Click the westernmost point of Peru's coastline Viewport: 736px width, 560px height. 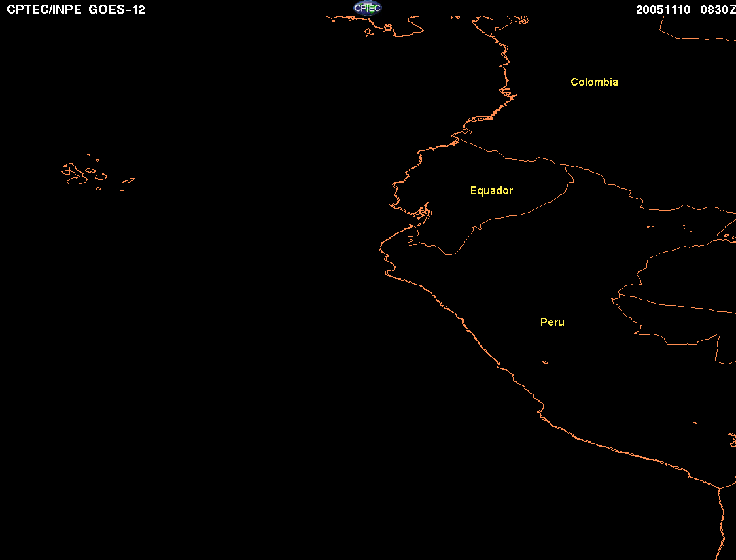click(379, 249)
